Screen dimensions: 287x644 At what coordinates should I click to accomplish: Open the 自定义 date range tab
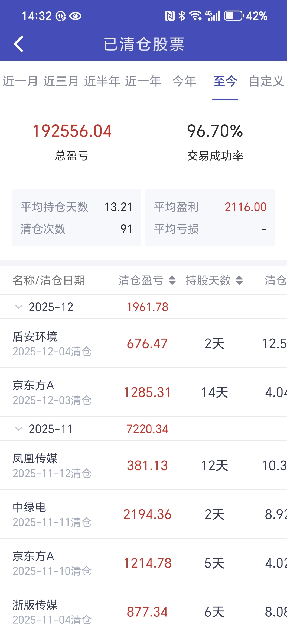(x=266, y=81)
